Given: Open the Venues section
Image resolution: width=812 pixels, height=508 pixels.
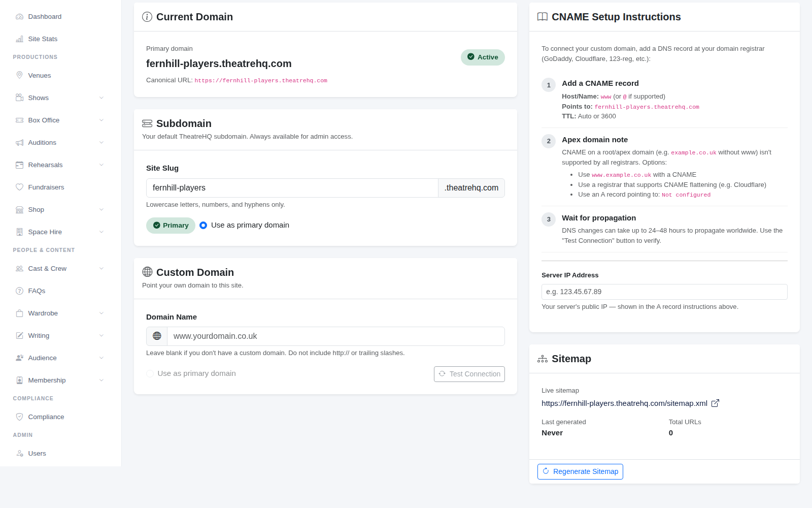Looking at the screenshot, I should (x=61, y=76).
